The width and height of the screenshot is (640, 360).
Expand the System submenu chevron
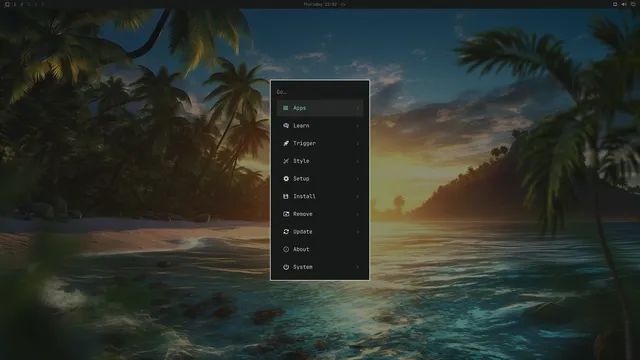[x=358, y=267]
